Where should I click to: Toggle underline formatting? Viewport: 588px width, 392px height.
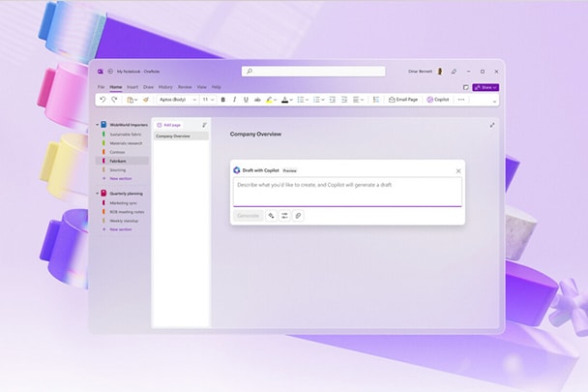(x=246, y=100)
